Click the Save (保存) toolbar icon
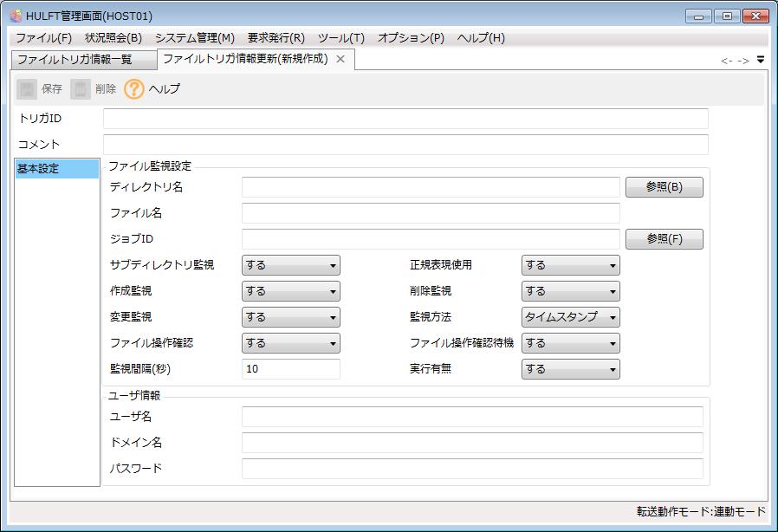778x532 pixels. coord(27,89)
